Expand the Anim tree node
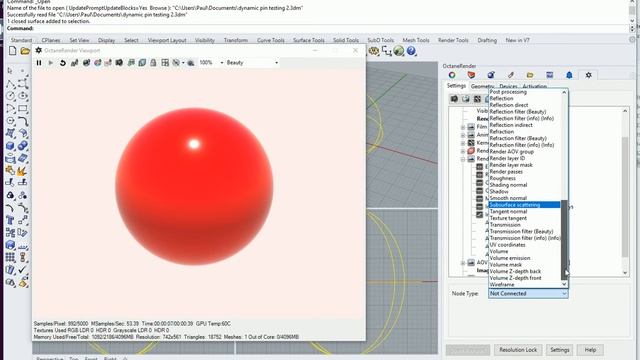 point(463,135)
